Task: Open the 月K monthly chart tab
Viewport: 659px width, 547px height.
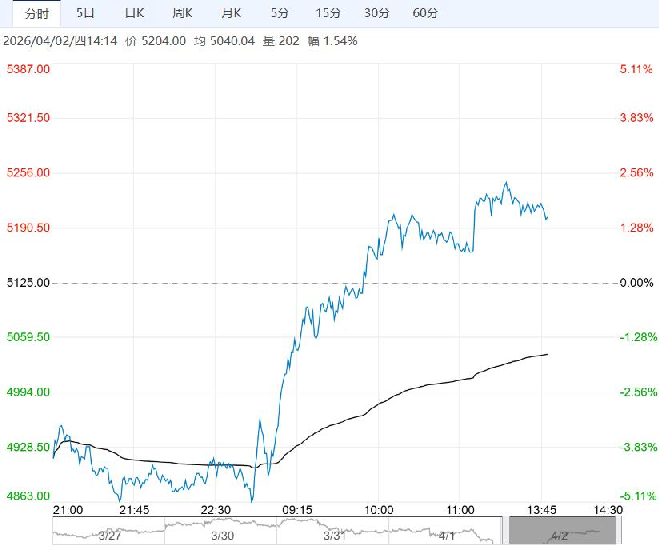Action: 231,13
